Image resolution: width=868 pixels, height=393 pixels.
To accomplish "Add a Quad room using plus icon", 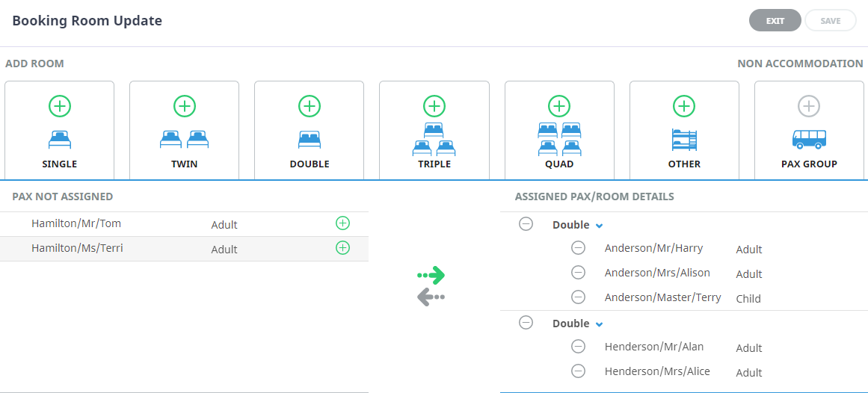I will click(559, 106).
